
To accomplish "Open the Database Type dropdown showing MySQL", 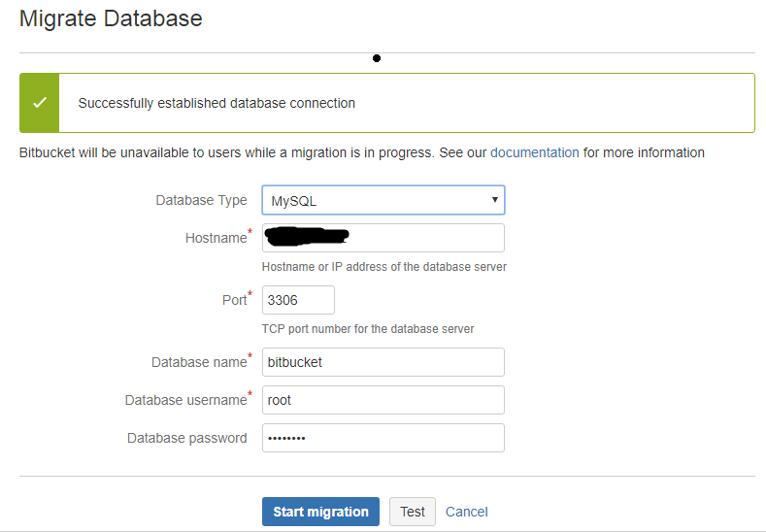I will (383, 200).
